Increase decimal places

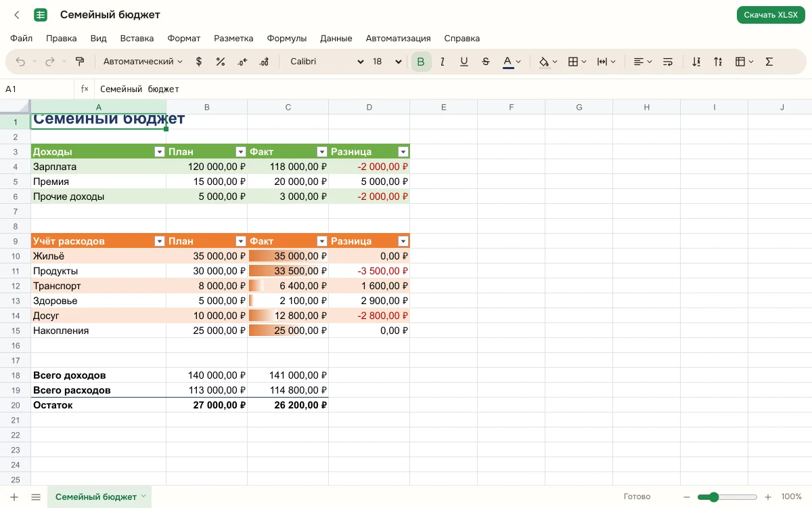[x=263, y=62]
